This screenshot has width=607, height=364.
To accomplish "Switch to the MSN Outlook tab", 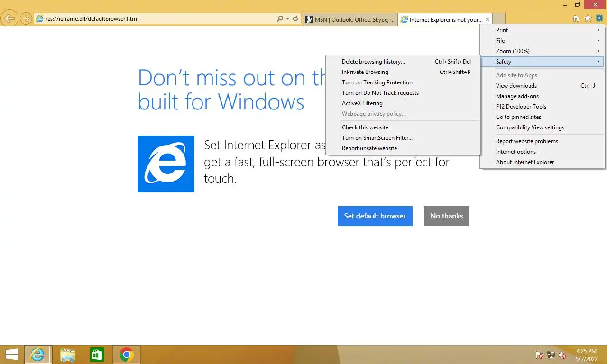I will coord(350,19).
